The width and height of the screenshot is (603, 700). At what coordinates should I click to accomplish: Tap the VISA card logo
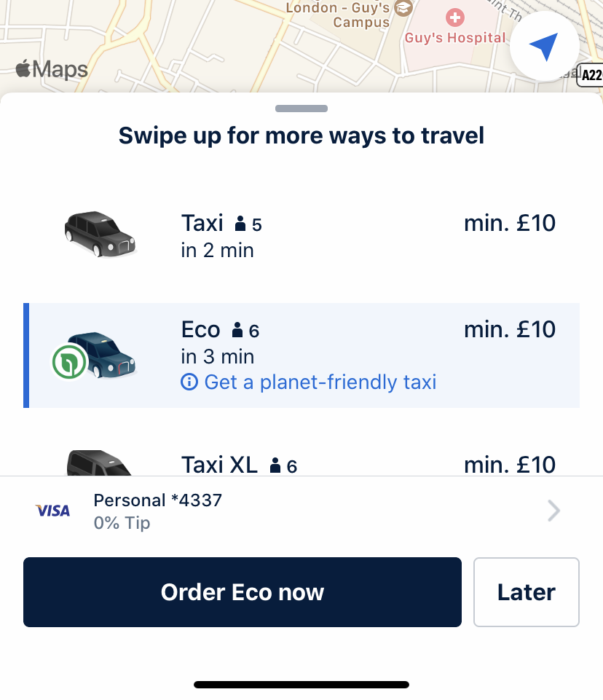pyautogui.click(x=52, y=511)
